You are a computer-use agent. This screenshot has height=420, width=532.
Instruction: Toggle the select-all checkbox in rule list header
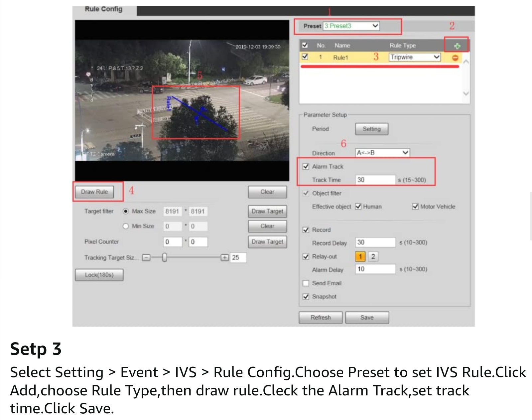coord(305,45)
